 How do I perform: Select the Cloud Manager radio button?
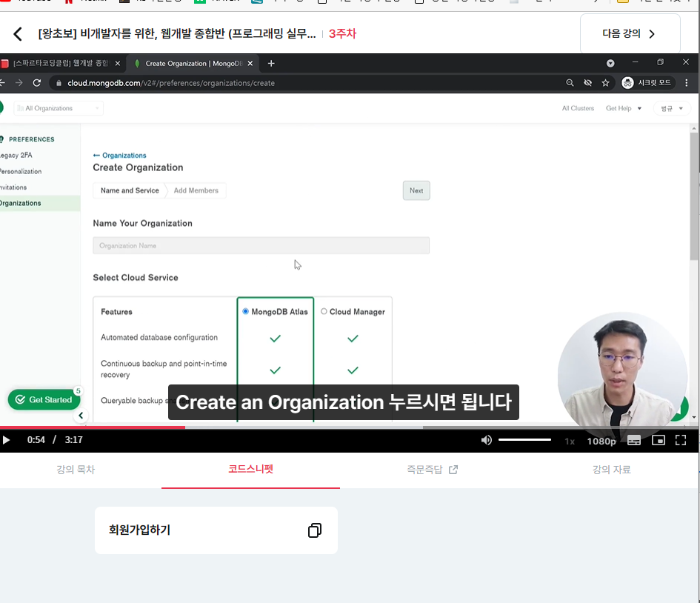[x=324, y=312]
